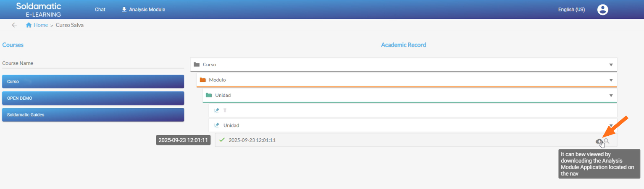Screen dimensions: 644x189
Task: Click the Course Name search field
Action: pos(93,63)
